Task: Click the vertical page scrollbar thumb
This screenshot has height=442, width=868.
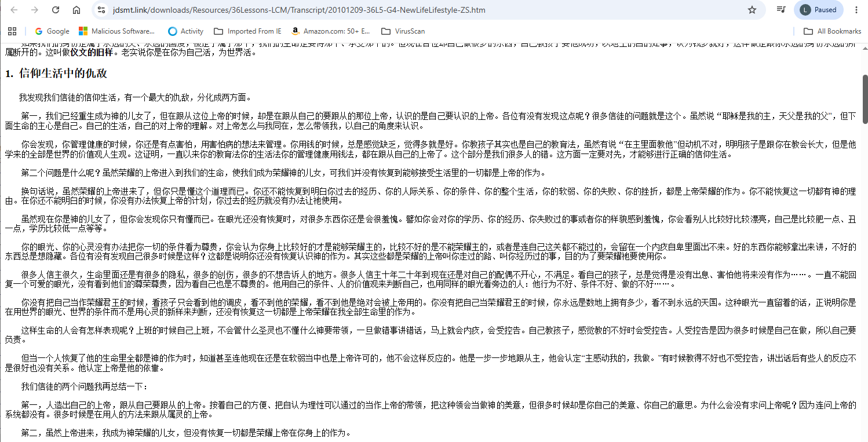Action: pyautogui.click(x=864, y=98)
